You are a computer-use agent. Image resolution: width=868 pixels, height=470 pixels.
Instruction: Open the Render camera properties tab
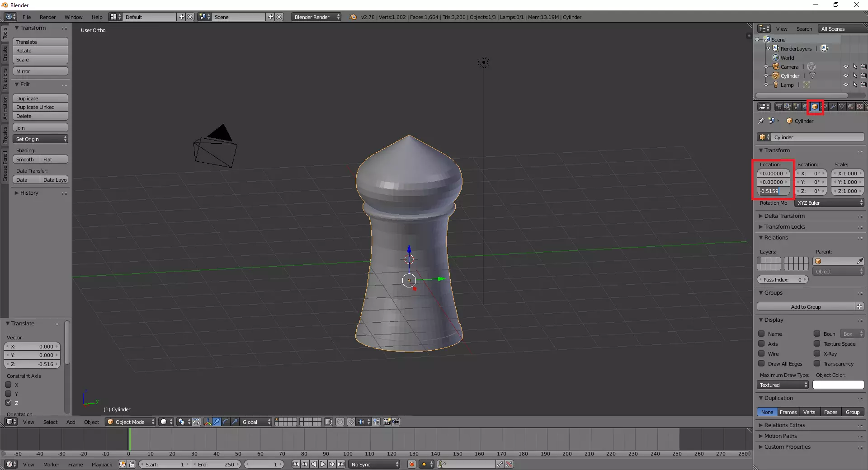point(778,107)
